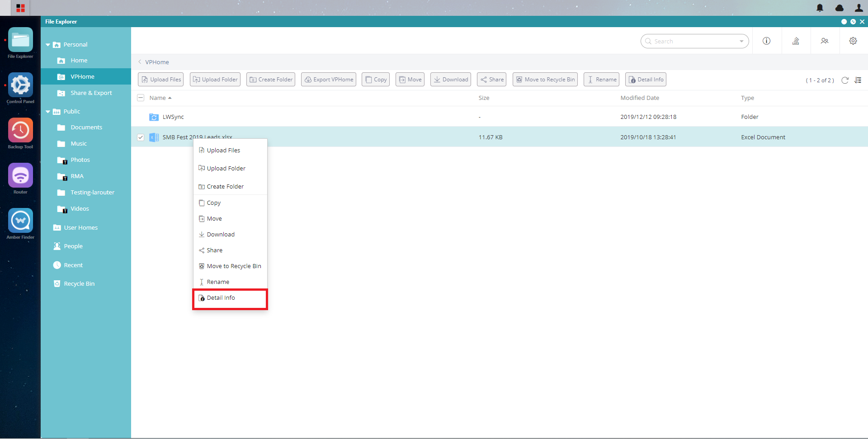Open the Documents public folder
Image resolution: width=868 pixels, height=439 pixels.
86,127
